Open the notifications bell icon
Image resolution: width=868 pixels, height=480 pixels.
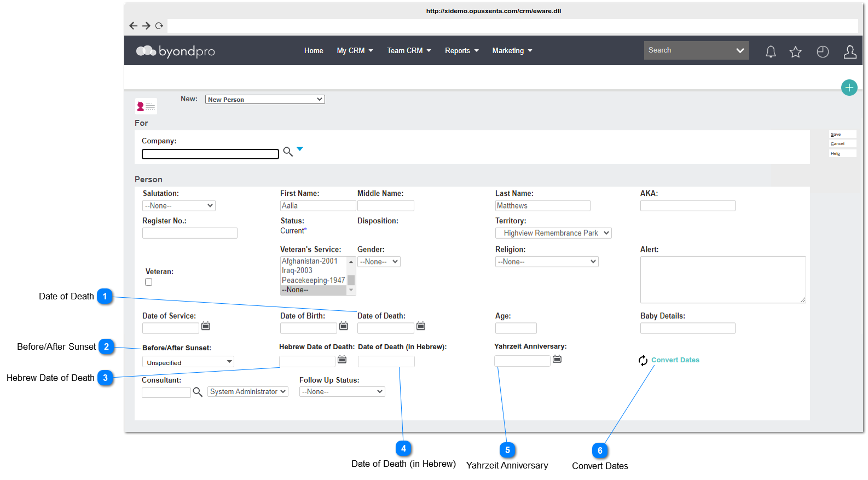pyautogui.click(x=771, y=51)
